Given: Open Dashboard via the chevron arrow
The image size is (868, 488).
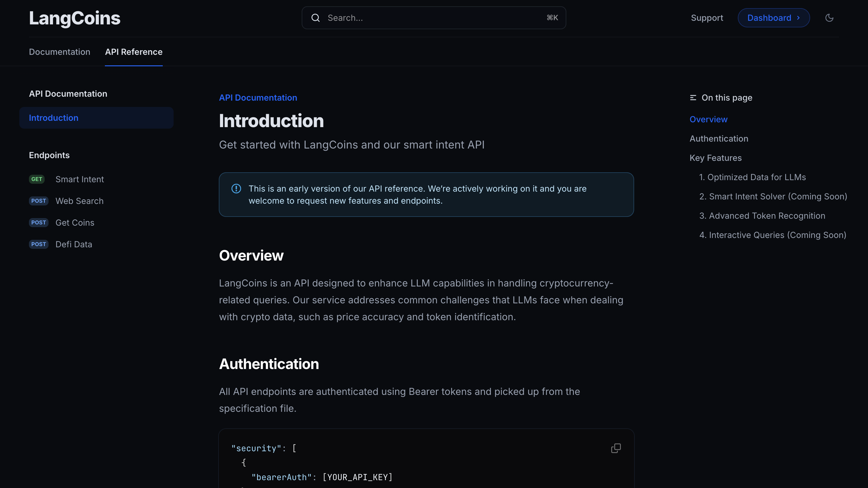Looking at the screenshot, I should 799,18.
